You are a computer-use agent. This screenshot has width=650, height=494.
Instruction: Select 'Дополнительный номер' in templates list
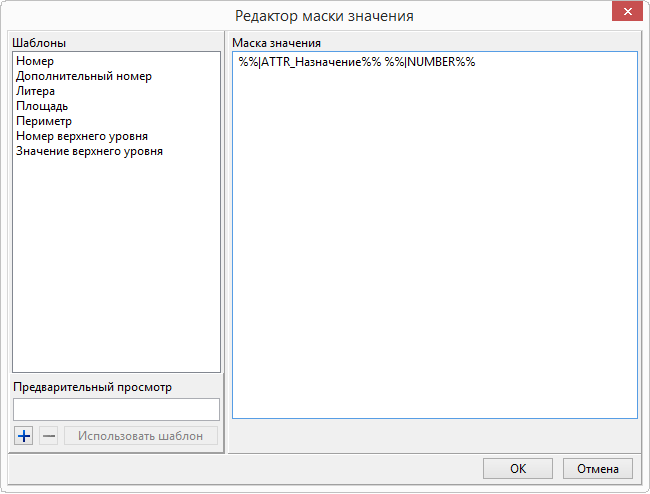84,76
